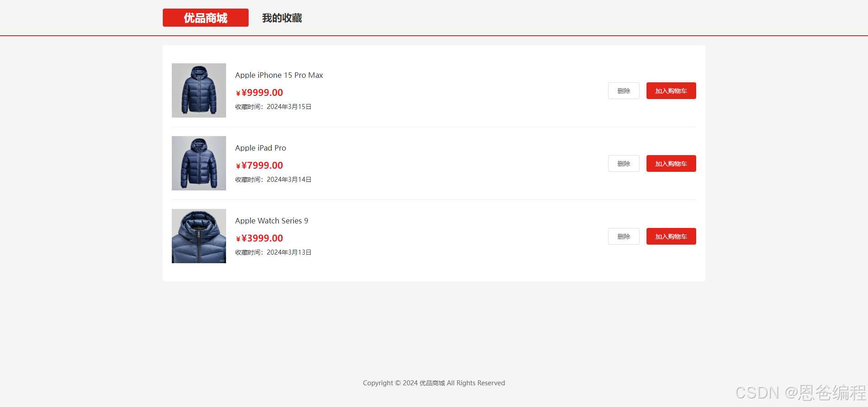Open the Apple Watch Series 9 product thumbnail

199,236
